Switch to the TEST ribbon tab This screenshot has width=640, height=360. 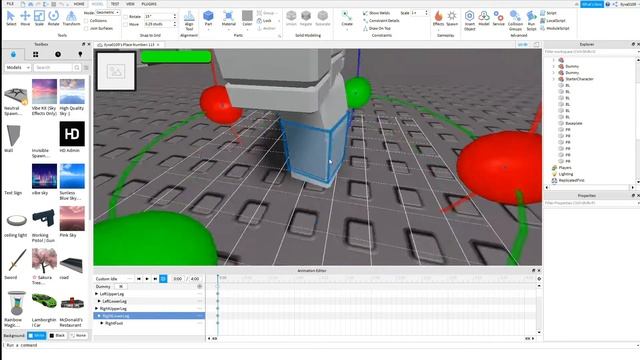pos(115,4)
